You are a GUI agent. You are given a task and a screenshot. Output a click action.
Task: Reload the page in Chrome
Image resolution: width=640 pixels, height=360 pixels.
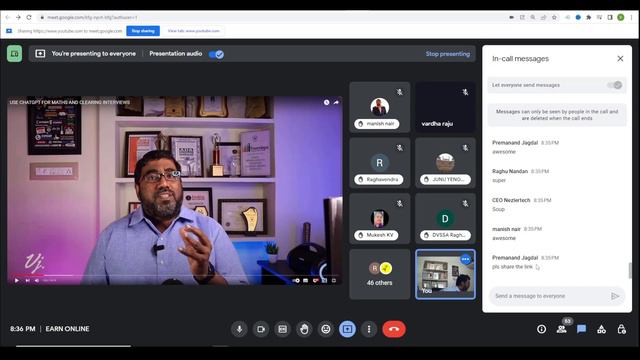[x=29, y=18]
